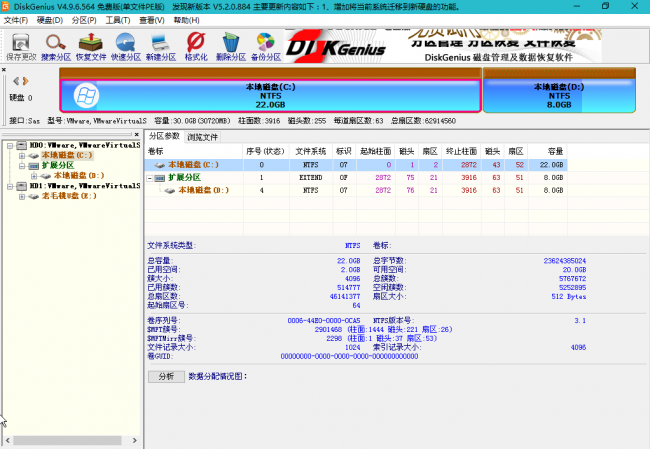This screenshot has height=449, width=650.
Task: Select 本地磁盘(D:) row in partition table
Action: point(356,190)
